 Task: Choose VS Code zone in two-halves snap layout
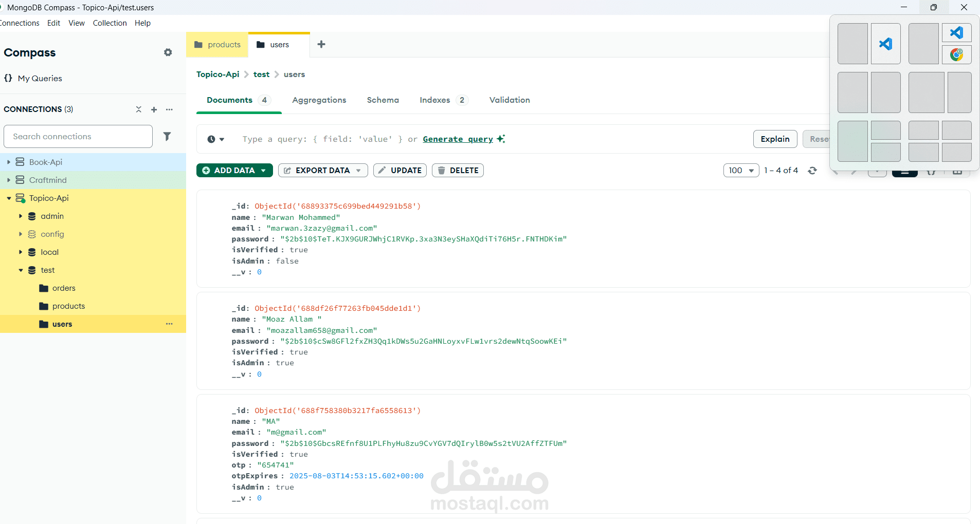pos(886,44)
